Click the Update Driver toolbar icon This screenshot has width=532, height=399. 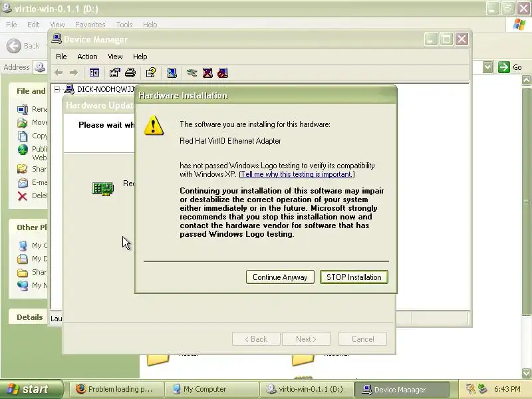point(192,72)
